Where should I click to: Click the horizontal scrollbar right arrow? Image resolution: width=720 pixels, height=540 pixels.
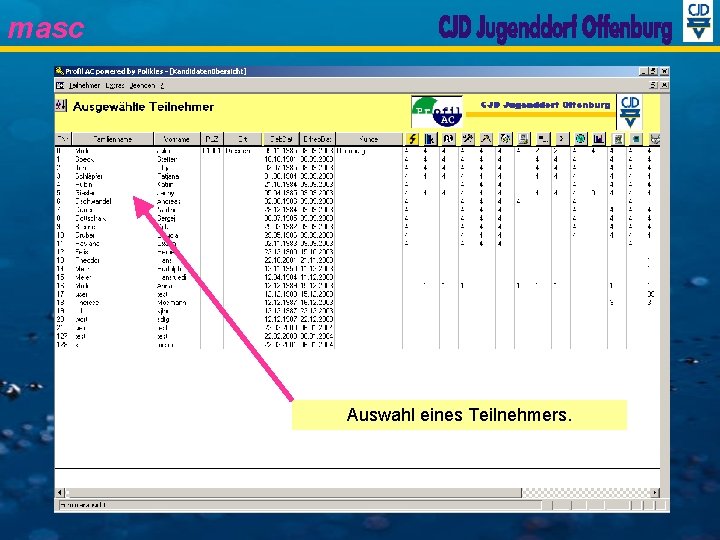(x=655, y=493)
